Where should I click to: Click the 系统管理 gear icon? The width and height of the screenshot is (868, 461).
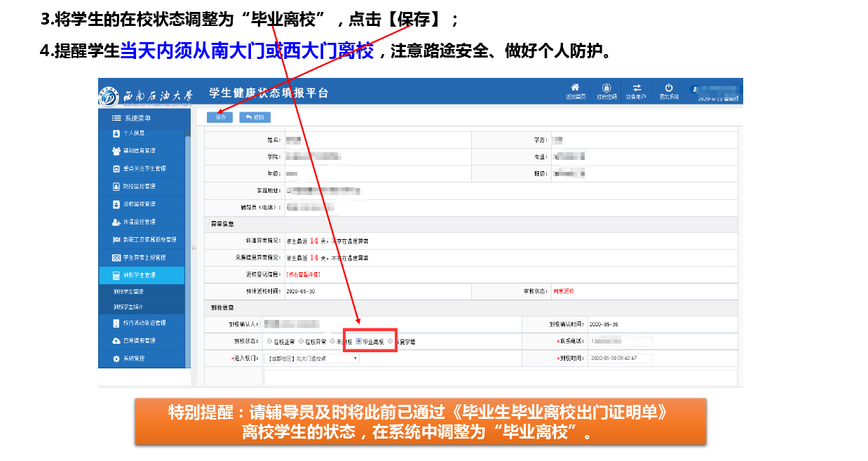[x=116, y=359]
